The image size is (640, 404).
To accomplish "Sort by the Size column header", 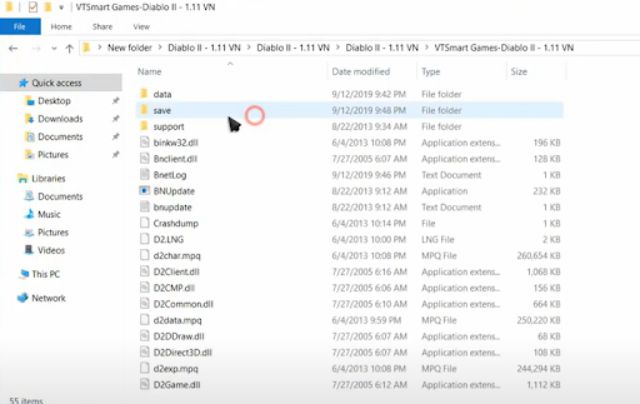I will (x=519, y=72).
